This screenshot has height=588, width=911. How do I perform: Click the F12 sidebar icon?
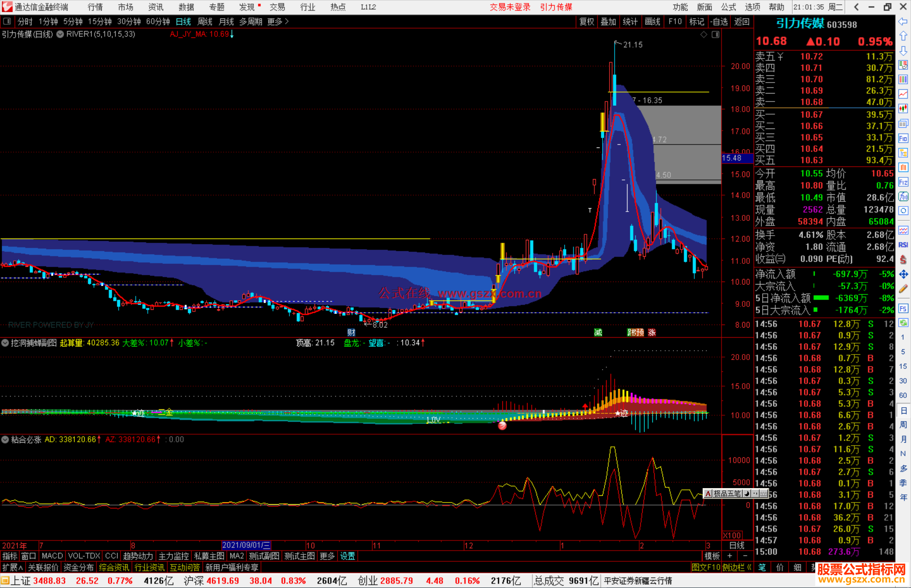(x=903, y=182)
